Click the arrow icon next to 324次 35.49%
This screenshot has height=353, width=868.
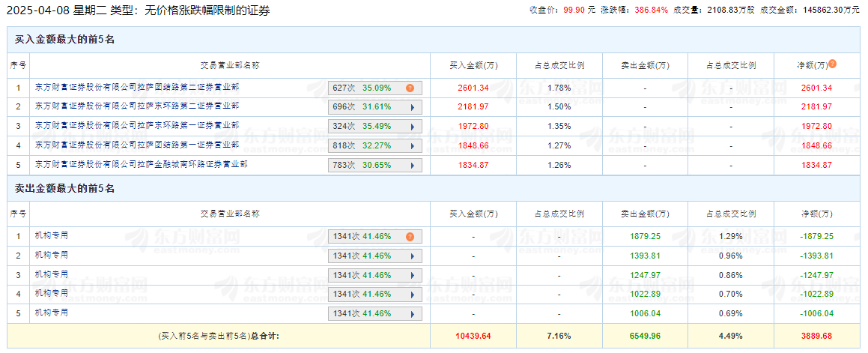tap(412, 126)
